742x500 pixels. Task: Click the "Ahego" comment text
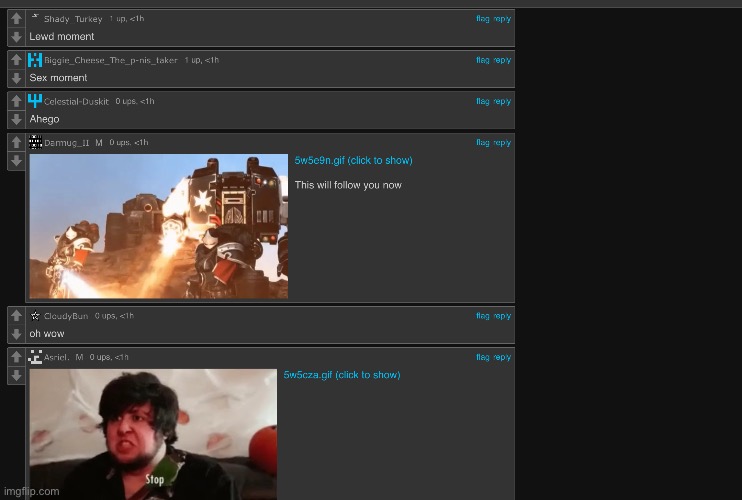coord(44,119)
